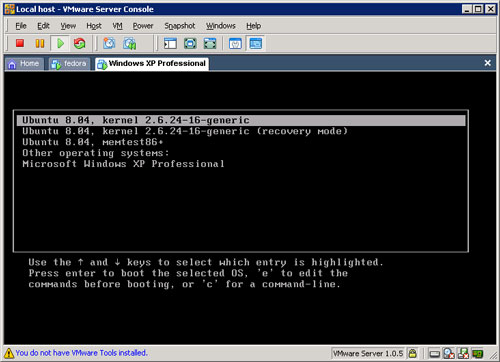The image size is (500, 362).
Task: Close the current VM tab
Action: [487, 63]
